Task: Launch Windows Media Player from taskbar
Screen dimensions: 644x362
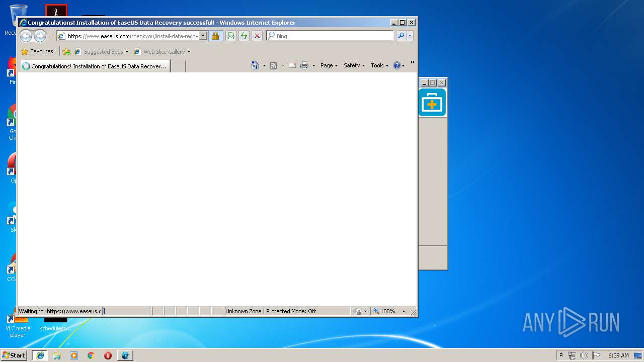Action: (74, 355)
